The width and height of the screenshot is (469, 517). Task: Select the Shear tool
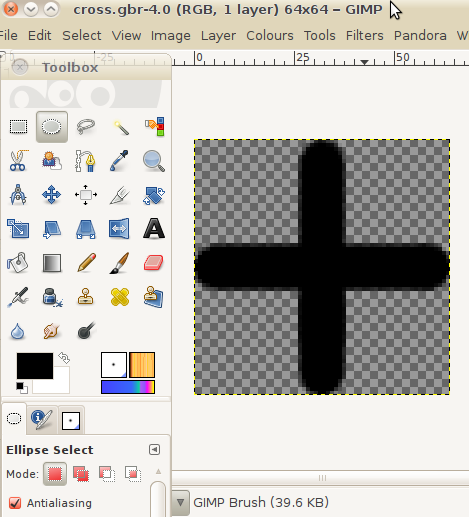coord(52,229)
